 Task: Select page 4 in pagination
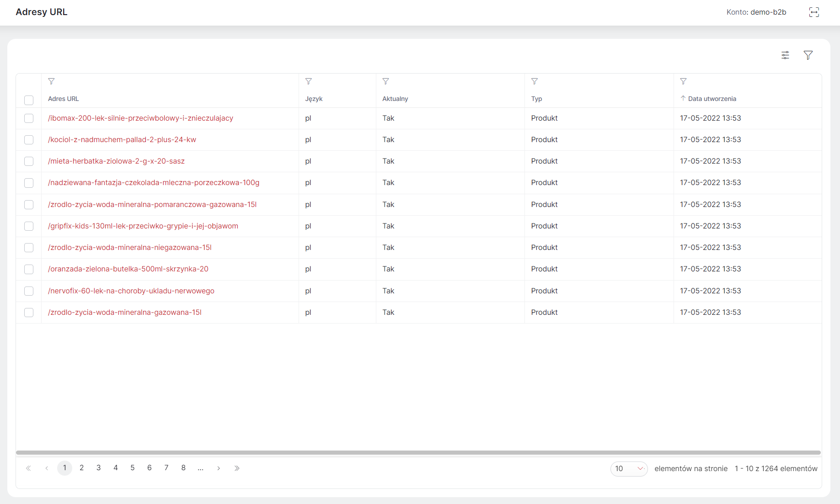116,468
